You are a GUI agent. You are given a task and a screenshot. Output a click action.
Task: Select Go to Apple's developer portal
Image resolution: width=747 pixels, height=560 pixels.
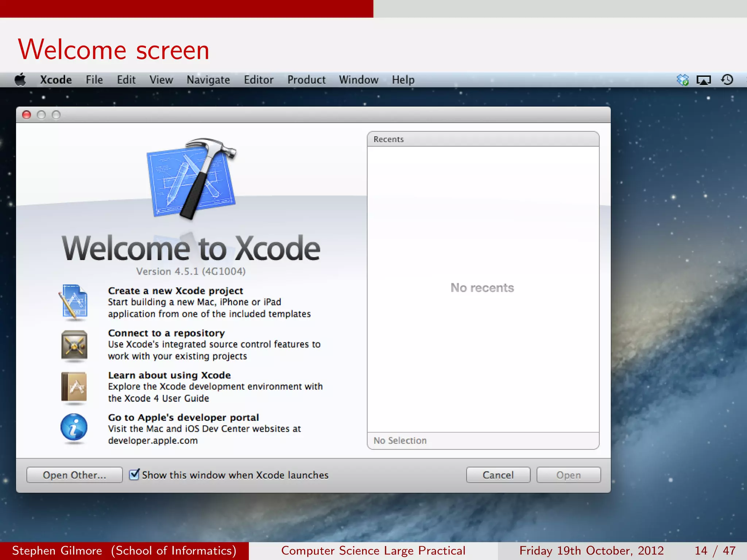tap(183, 418)
